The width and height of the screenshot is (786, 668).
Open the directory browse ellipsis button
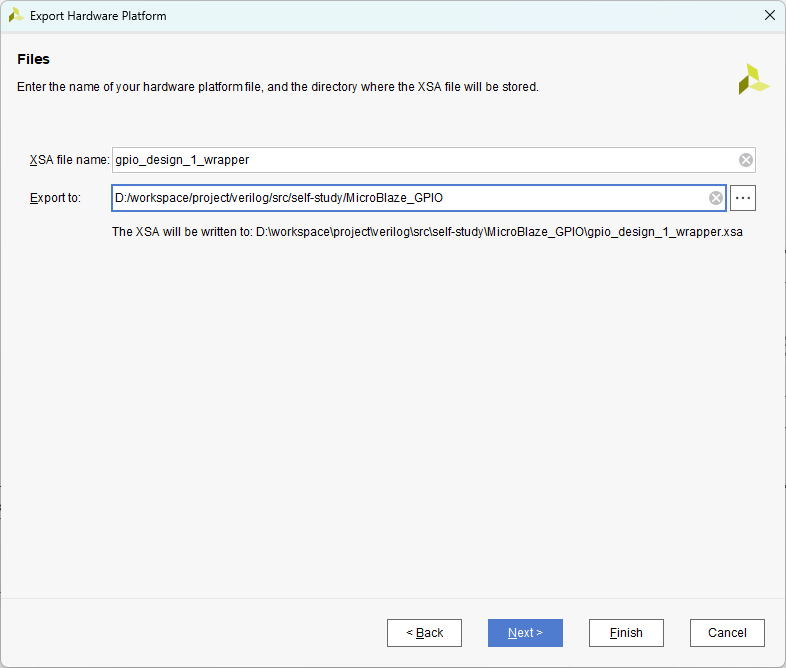point(743,198)
